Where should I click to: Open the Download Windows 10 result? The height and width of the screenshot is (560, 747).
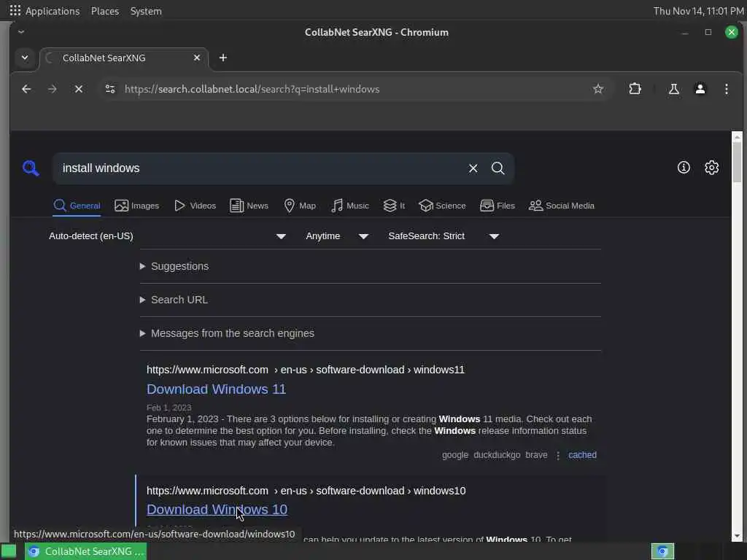pyautogui.click(x=217, y=510)
